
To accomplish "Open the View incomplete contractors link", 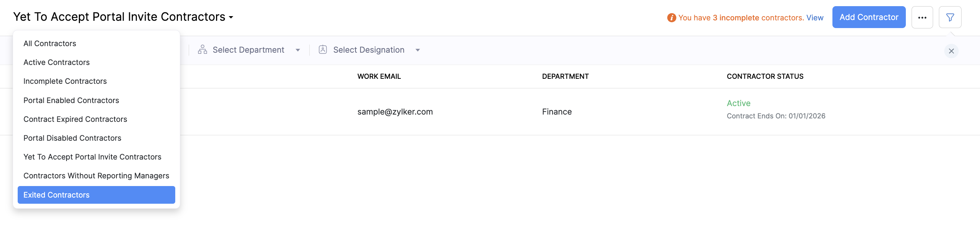I will coord(815,18).
